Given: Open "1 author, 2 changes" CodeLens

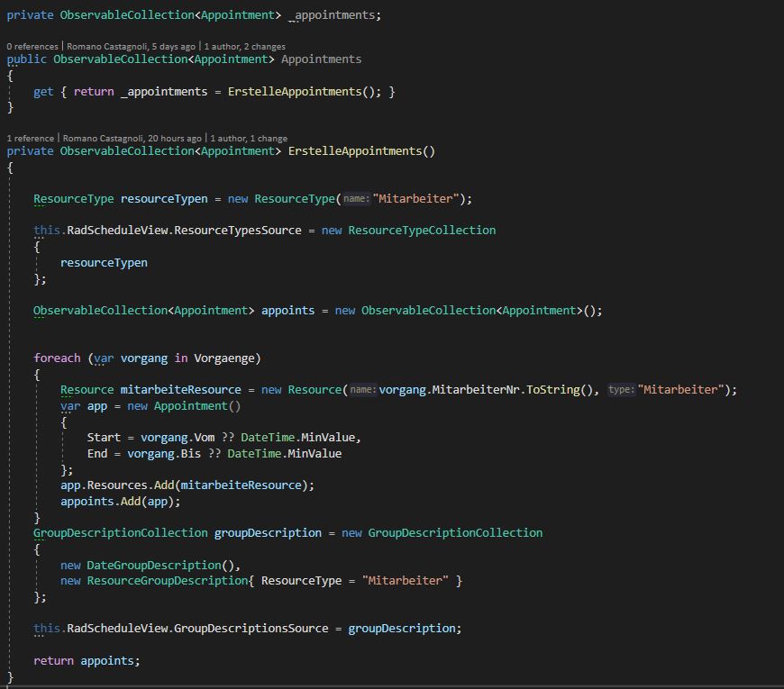Looking at the screenshot, I should coord(245,46).
